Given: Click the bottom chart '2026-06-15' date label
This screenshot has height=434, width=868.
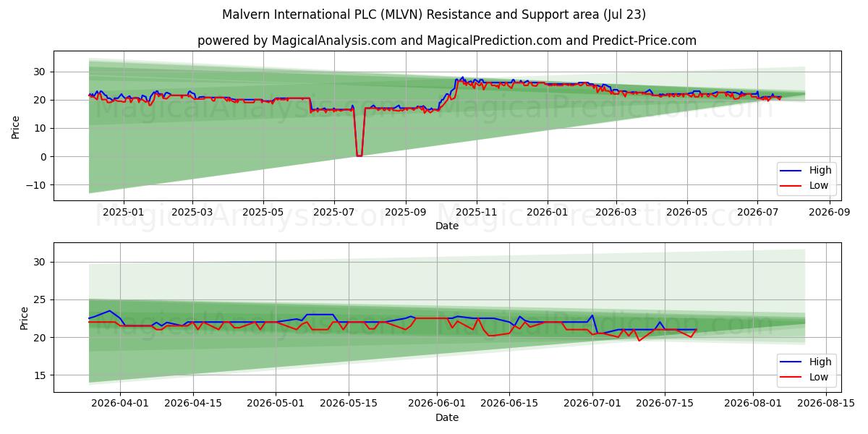Looking at the screenshot, I should click(510, 404).
